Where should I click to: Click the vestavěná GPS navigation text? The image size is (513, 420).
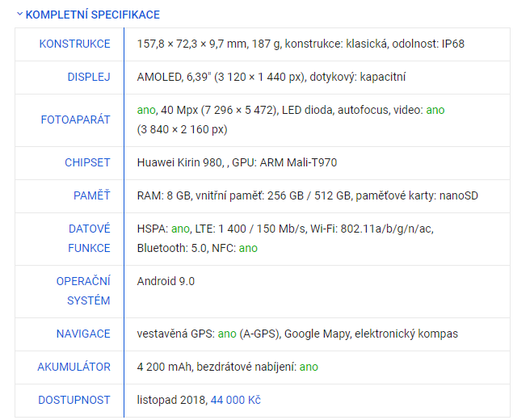[175, 334]
